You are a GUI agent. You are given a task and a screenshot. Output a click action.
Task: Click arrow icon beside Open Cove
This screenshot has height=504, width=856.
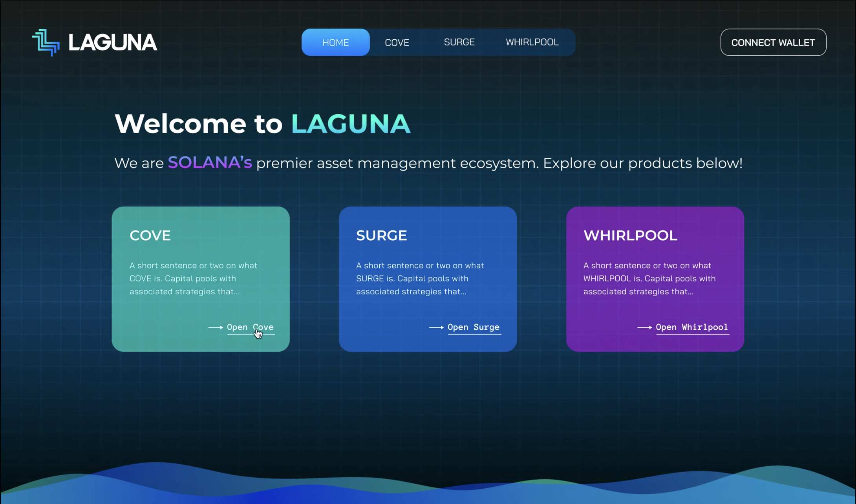[216, 327]
